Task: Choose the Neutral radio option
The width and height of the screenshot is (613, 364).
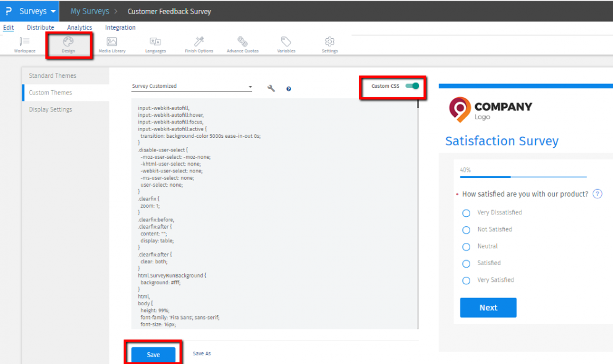Action: (467, 247)
